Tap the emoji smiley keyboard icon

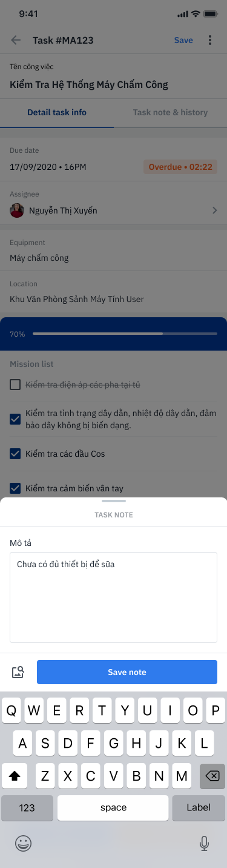23,843
